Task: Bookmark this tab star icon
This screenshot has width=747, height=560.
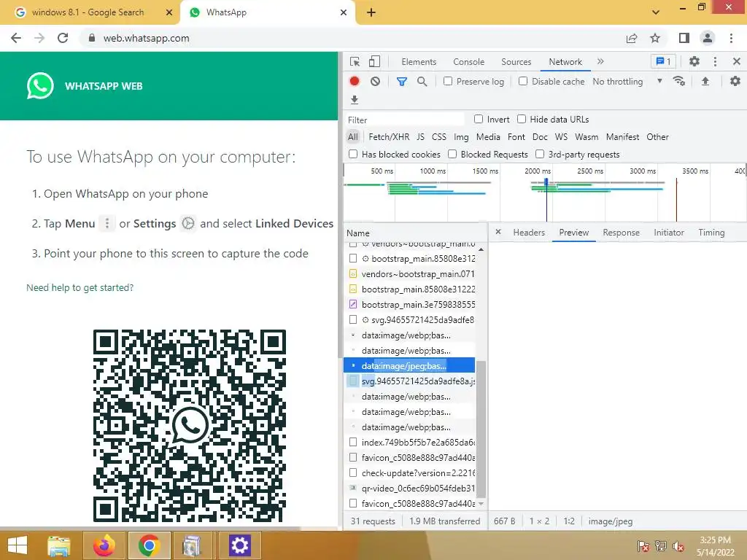Action: (655, 38)
